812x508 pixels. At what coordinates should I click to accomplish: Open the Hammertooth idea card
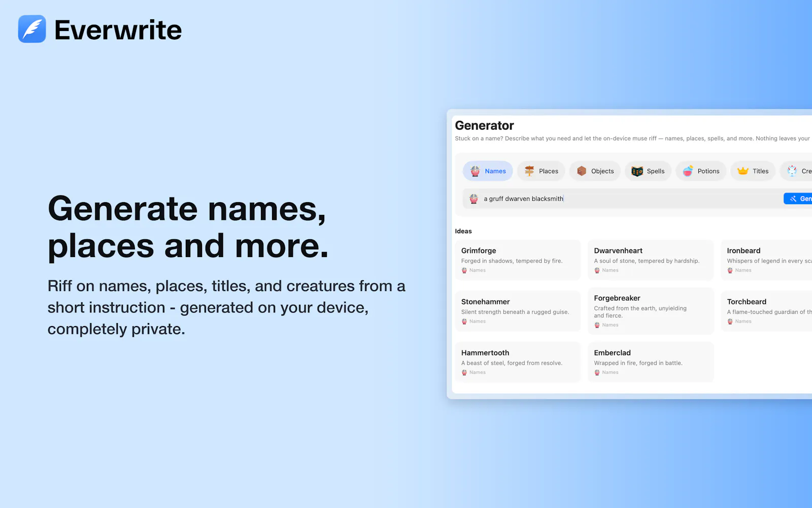(x=518, y=362)
